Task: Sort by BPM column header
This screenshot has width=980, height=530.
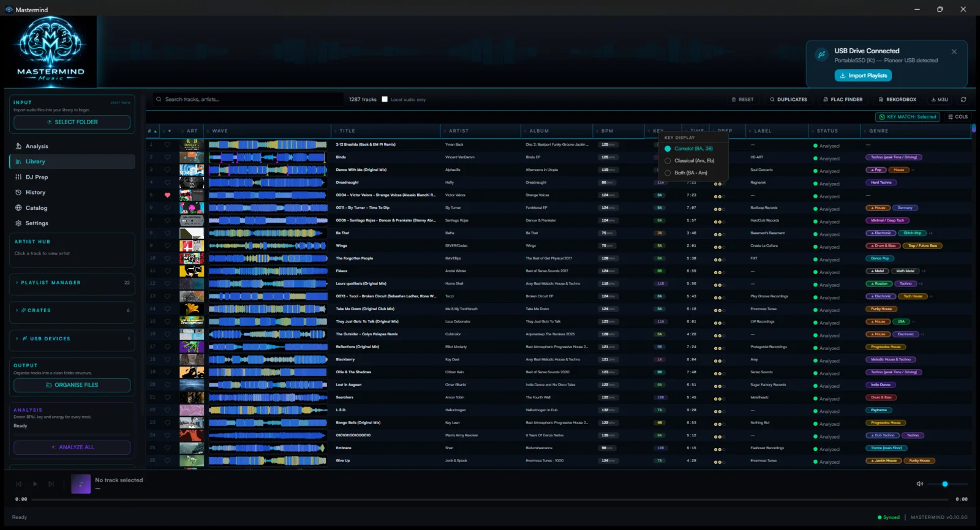Action: 619,131
